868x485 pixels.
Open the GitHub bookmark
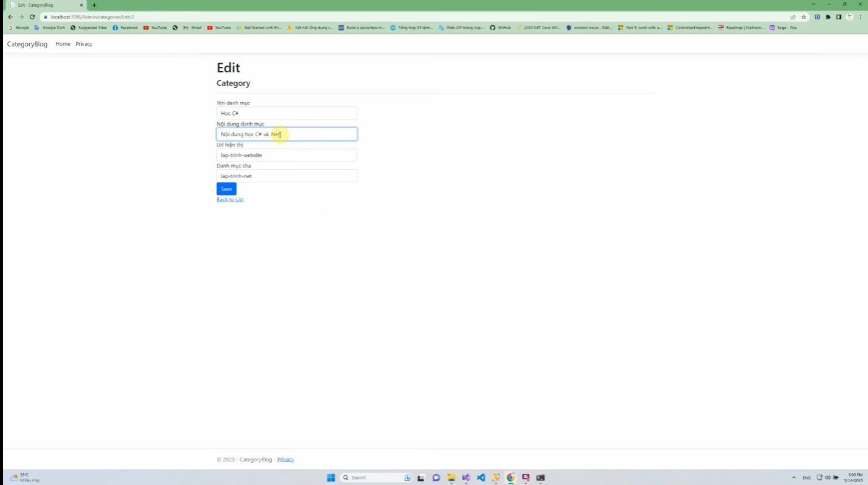point(500,28)
